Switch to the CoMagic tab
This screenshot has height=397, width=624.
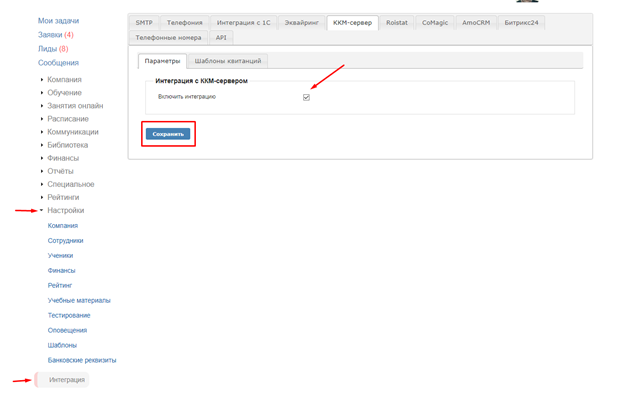[x=435, y=23]
